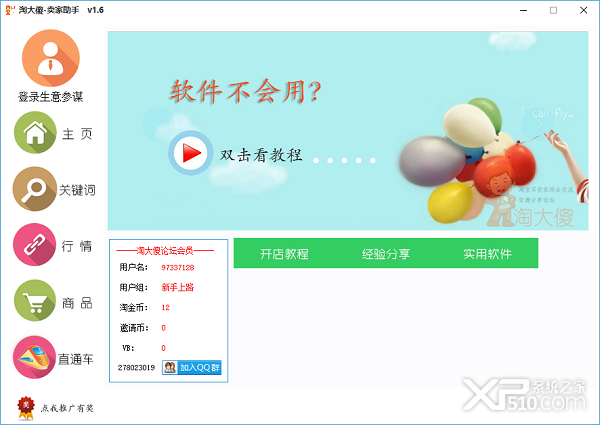Image resolution: width=600 pixels, height=425 pixels.
Task: Open keyword tool magnifier icon
Action: click(x=34, y=189)
